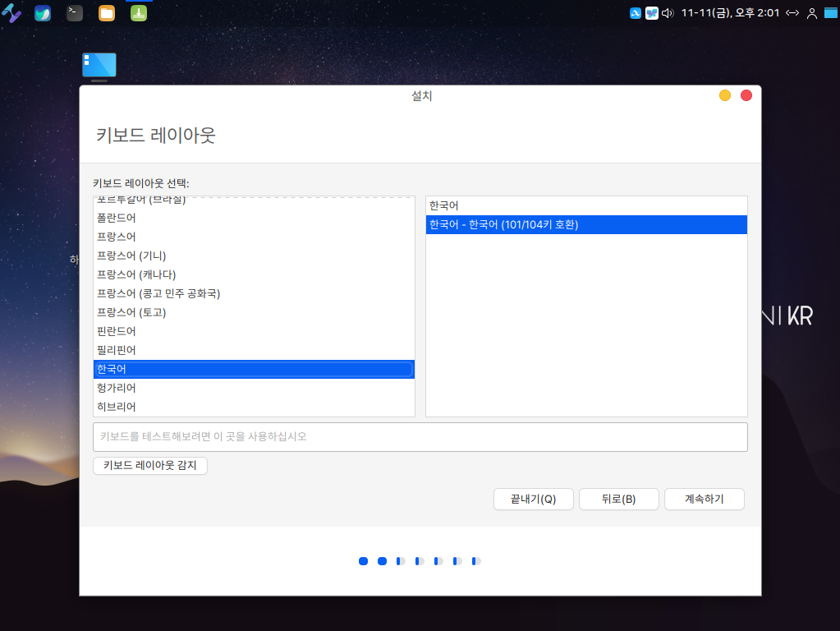Choose 핀란드어 from the layout list

117,331
